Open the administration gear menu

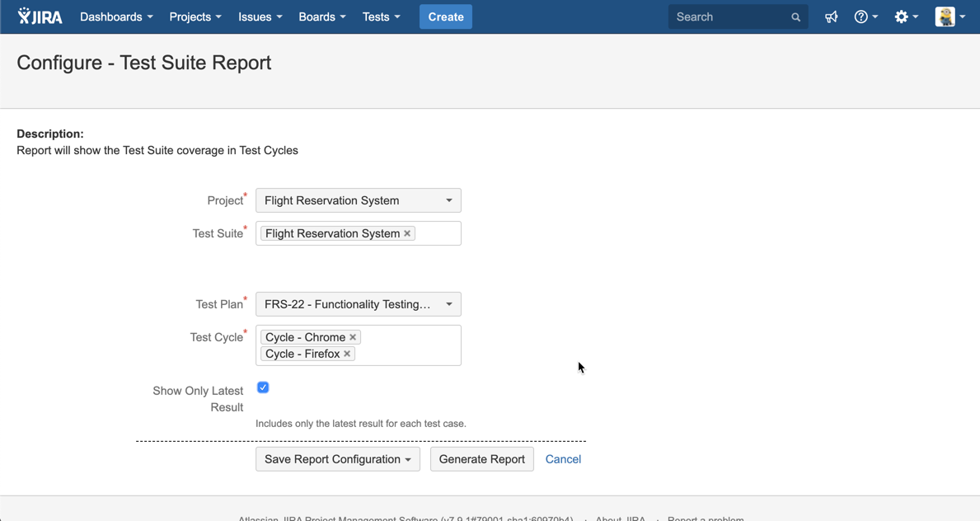point(906,16)
